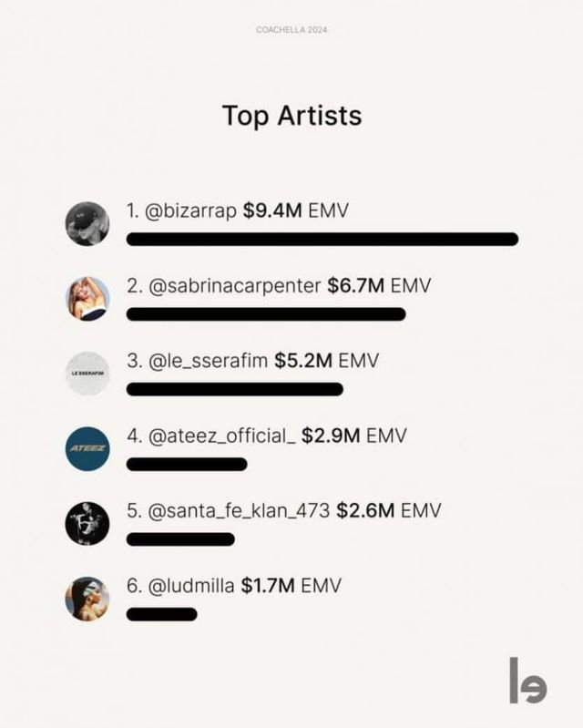Click the logo in the bottom-right corner

[x=528, y=680]
